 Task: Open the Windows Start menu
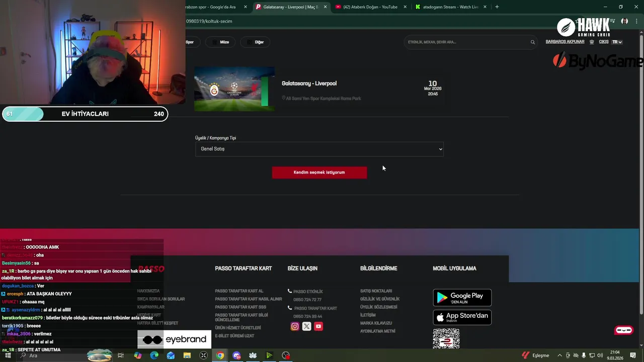click(x=8, y=355)
